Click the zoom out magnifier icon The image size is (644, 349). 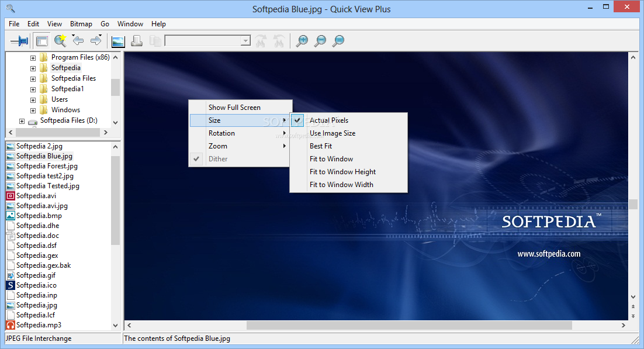pyautogui.click(x=320, y=41)
